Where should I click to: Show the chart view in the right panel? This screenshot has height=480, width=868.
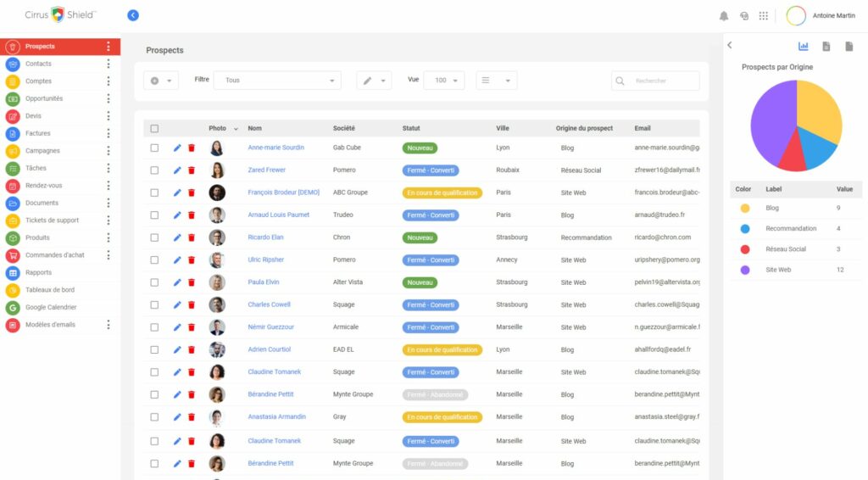pos(804,46)
